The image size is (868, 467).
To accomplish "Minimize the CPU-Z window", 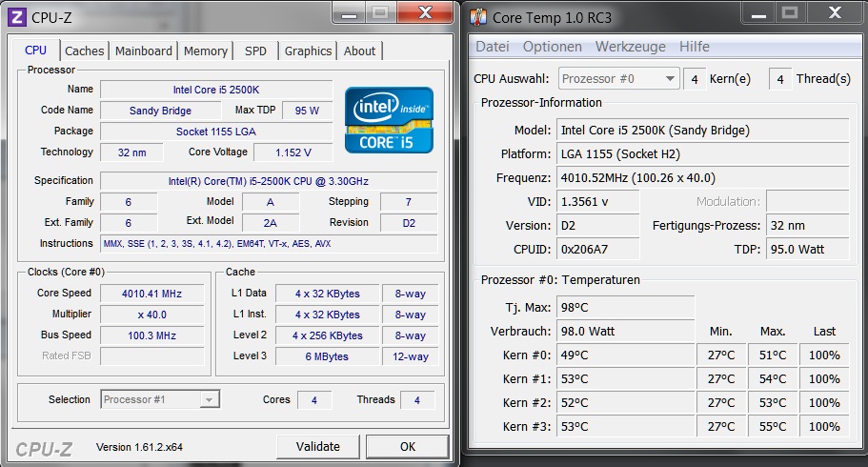I will point(349,13).
